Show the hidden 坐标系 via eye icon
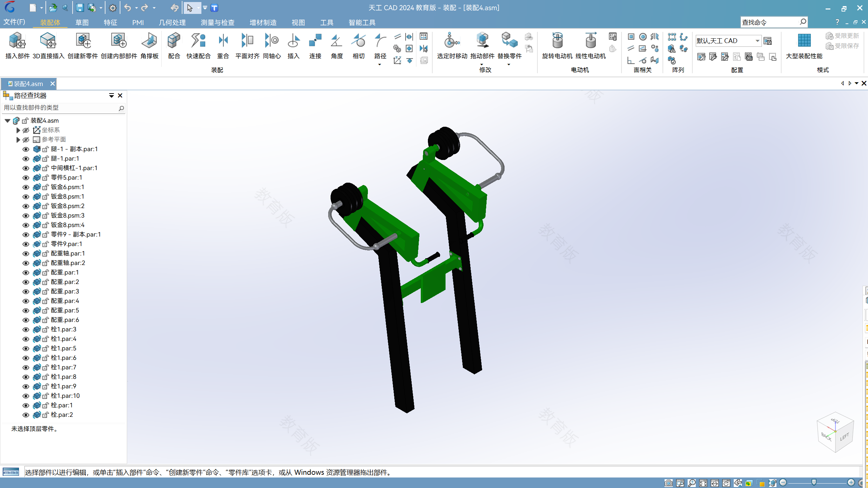The width and height of the screenshot is (868, 488). tap(26, 130)
